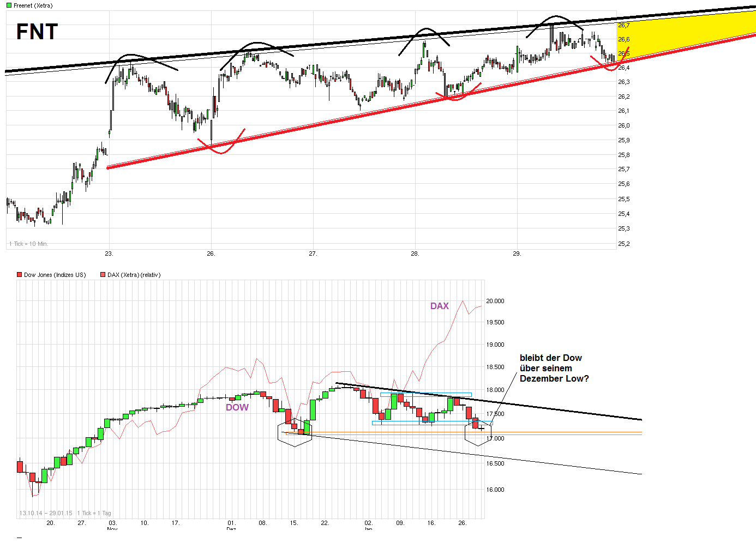Click the 25,6 price axis label
756x555 pixels.
[624, 184]
